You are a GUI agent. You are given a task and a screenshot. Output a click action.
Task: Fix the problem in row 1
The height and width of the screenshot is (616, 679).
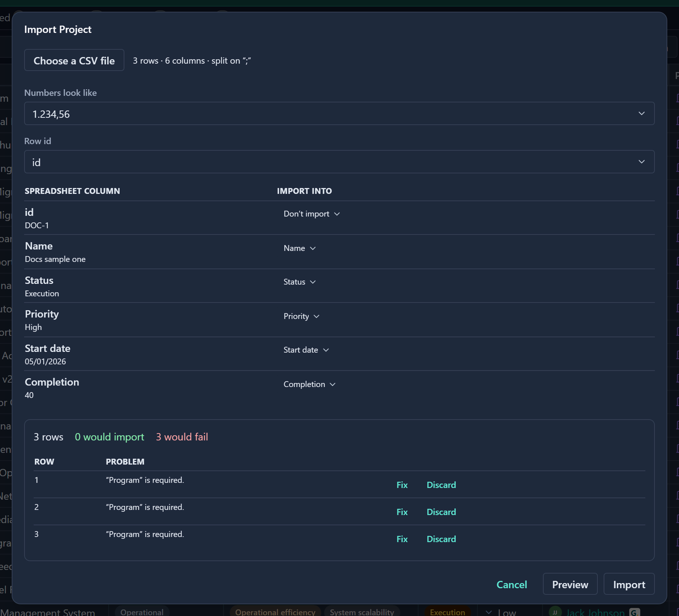402,485
